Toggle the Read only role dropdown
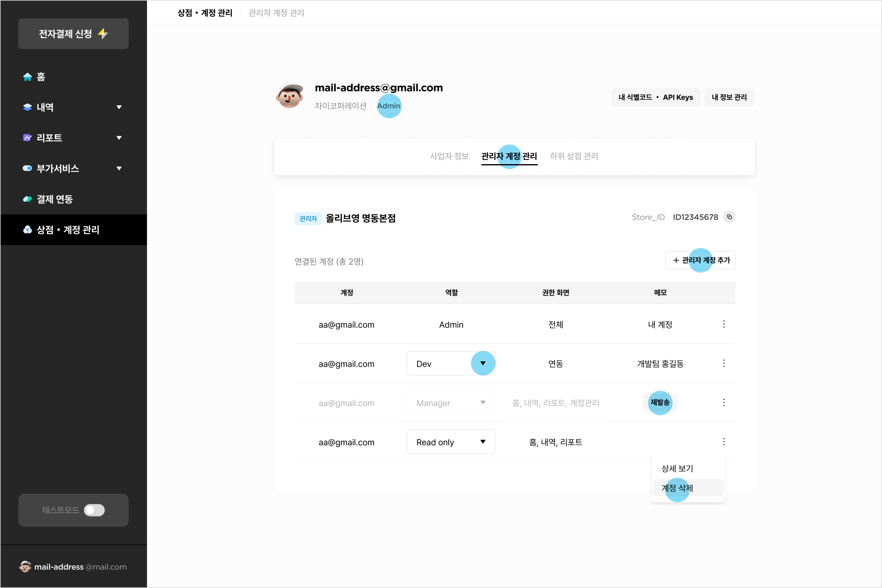This screenshot has width=882, height=588. (482, 442)
